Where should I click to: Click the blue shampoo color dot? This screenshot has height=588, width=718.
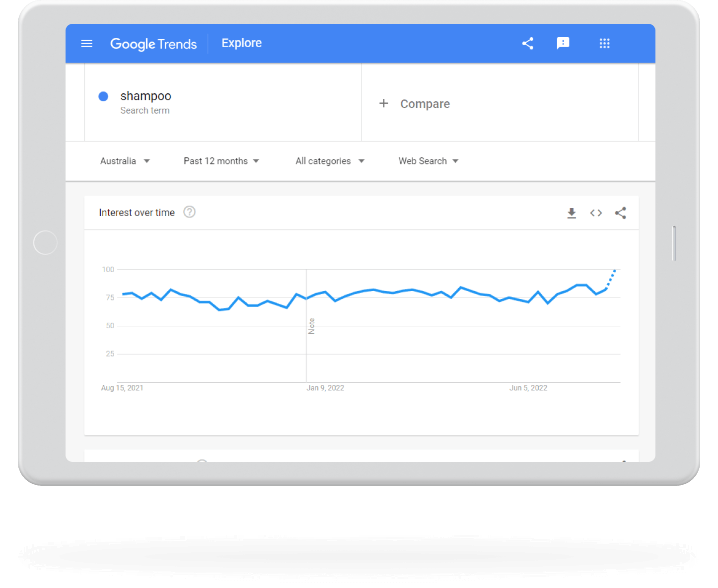pyautogui.click(x=103, y=96)
